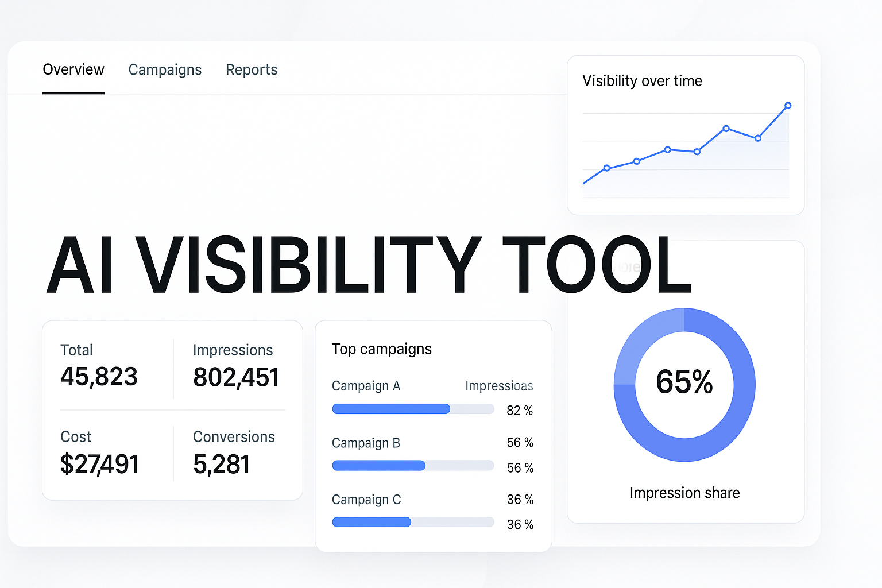Click the AI VISIBILITY TOOL headline
This screenshot has width=882, height=588.
[x=369, y=265]
